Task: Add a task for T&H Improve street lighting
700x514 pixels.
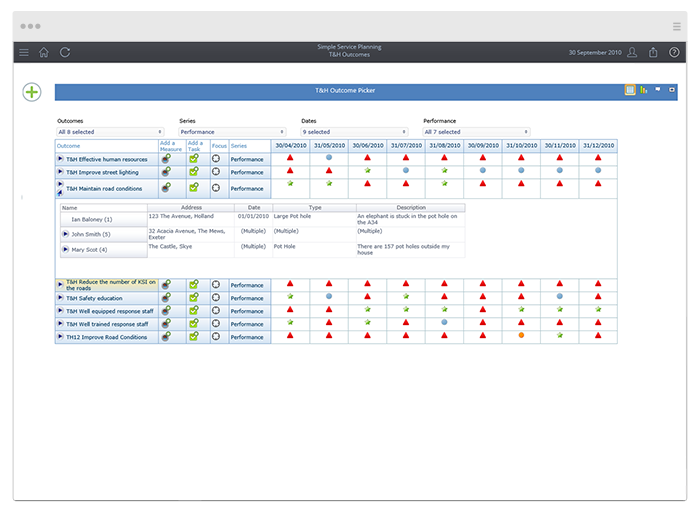Action: click(194, 171)
